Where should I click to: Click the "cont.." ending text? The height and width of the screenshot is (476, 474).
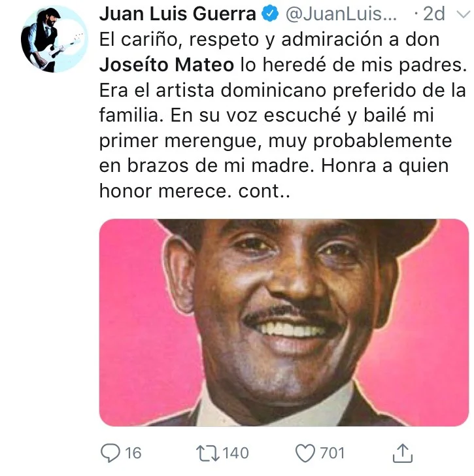click(264, 191)
